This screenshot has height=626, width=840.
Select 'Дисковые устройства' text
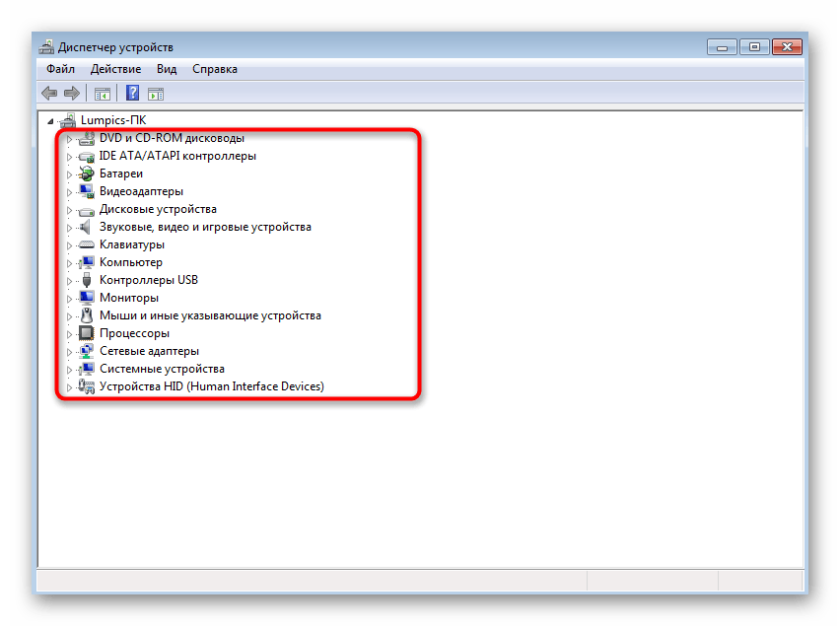point(158,209)
